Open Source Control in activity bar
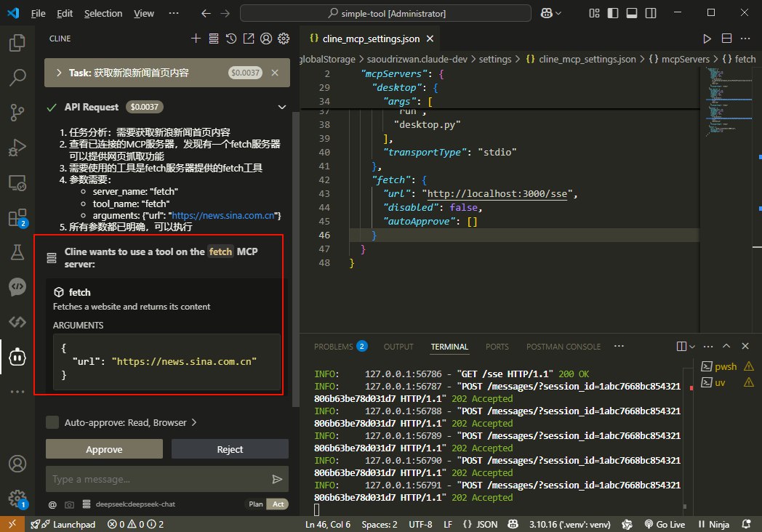The height and width of the screenshot is (532, 762). point(17,112)
